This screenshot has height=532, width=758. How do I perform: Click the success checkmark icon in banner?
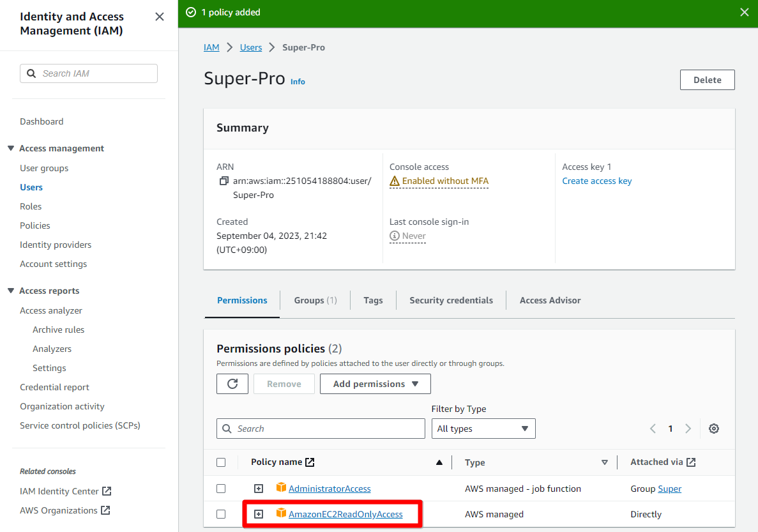coord(191,13)
